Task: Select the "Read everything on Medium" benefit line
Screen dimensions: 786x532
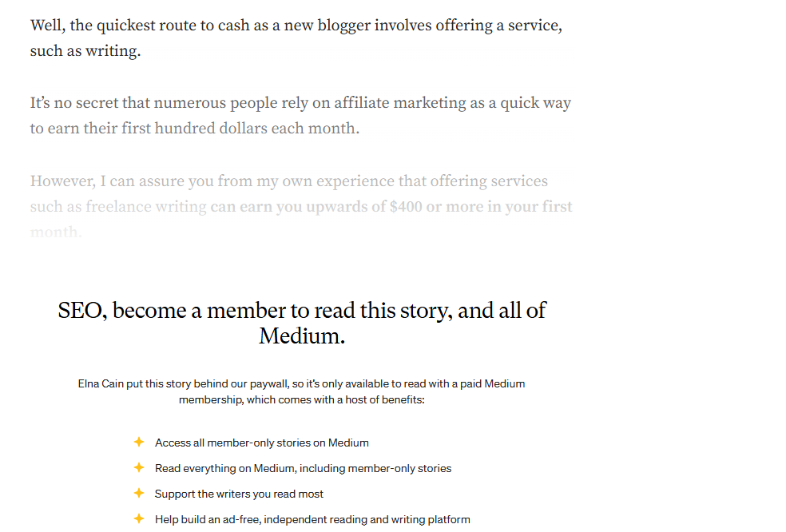Action: (303, 468)
